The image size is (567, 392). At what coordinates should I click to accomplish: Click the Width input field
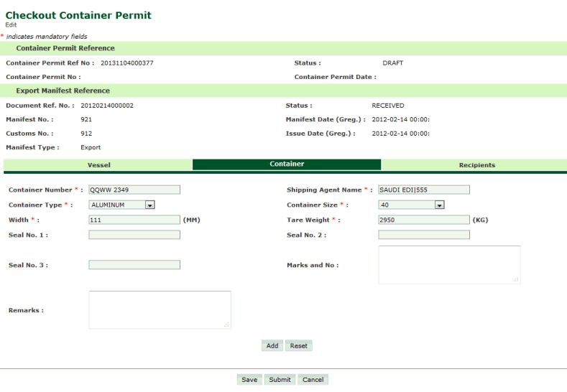pyautogui.click(x=134, y=220)
